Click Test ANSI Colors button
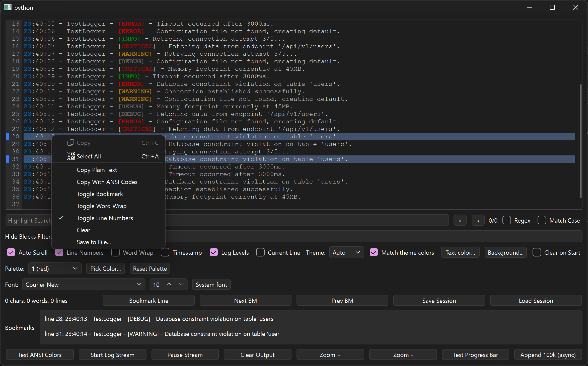588x366 pixels. pos(40,355)
